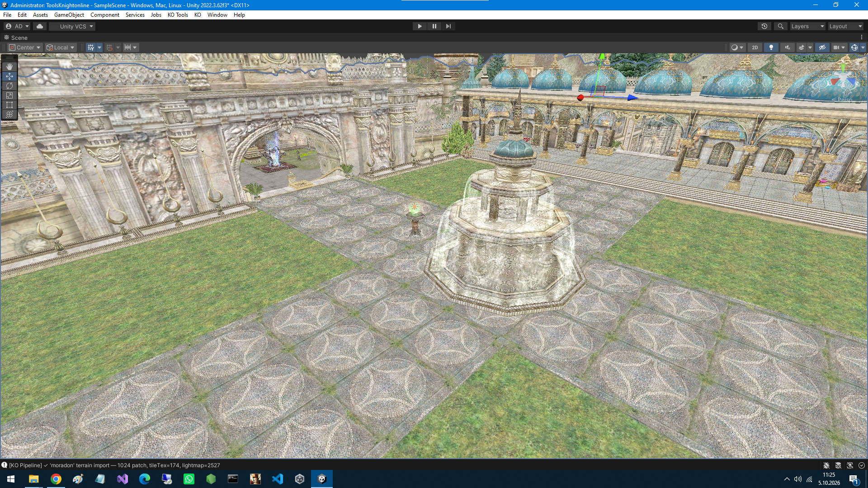
Task: Select the Rotate tool
Action: [9, 86]
